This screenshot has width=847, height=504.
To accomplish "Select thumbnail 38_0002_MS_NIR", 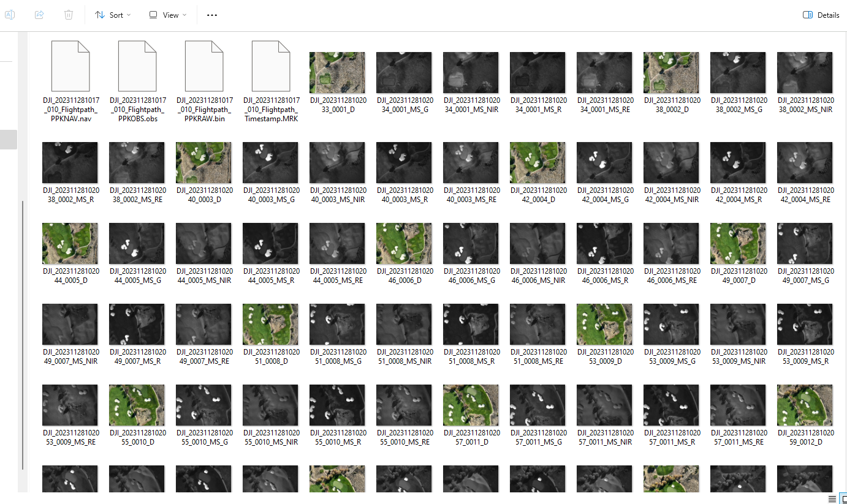I will pos(805,73).
